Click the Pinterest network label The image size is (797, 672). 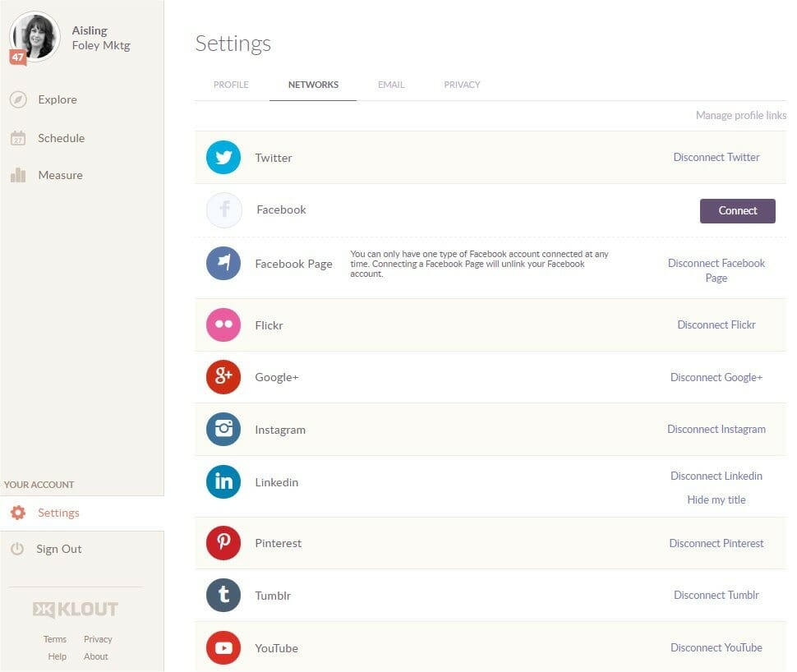279,543
